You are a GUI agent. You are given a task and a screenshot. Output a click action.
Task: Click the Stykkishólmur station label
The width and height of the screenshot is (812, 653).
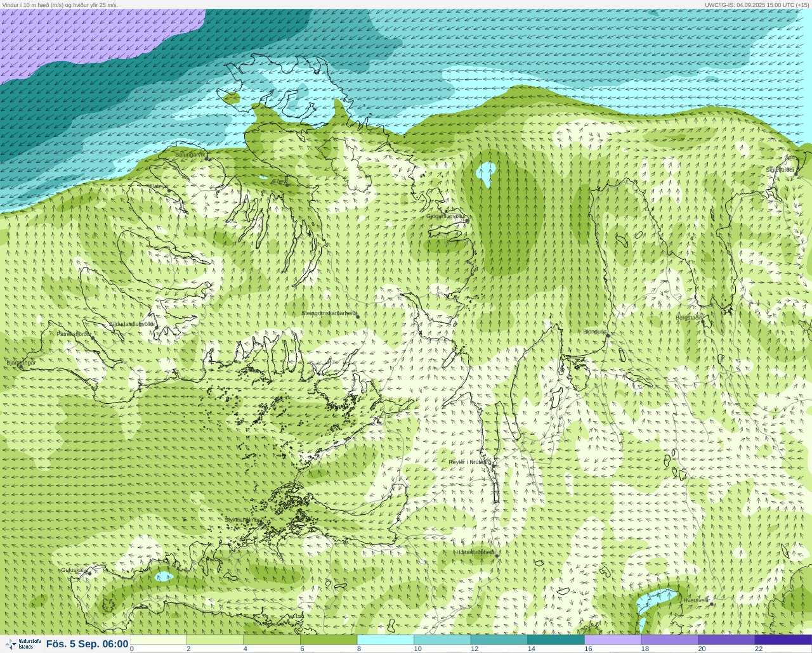(x=242, y=520)
